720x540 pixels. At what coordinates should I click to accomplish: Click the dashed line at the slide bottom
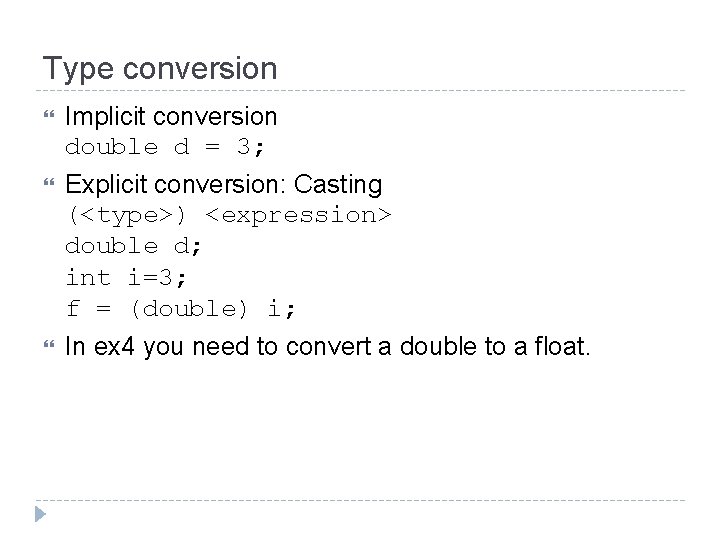click(360, 500)
